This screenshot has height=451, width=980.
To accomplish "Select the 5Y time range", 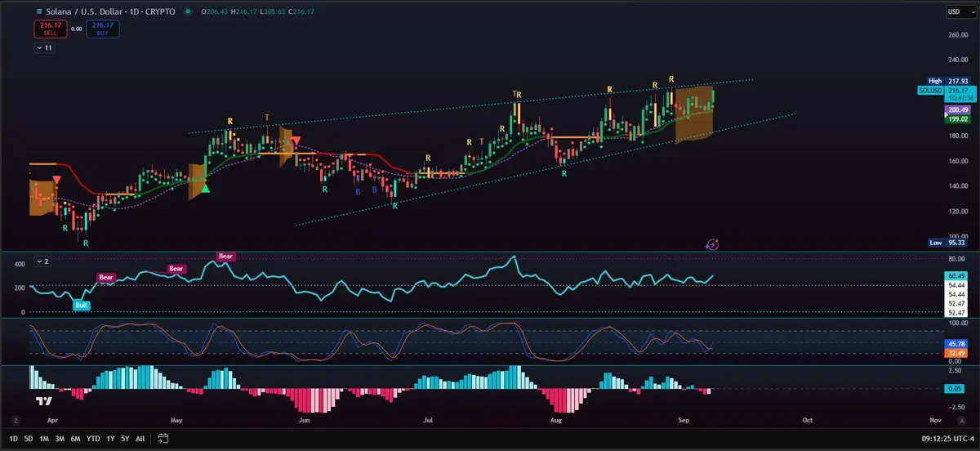I will (125, 439).
